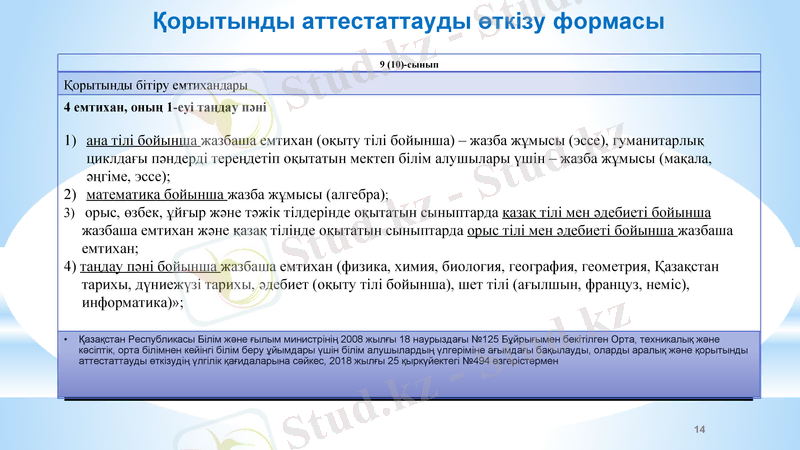Click the words 'әңгіме, эссе);'
The height and width of the screenshot is (450, 800).
point(128,177)
